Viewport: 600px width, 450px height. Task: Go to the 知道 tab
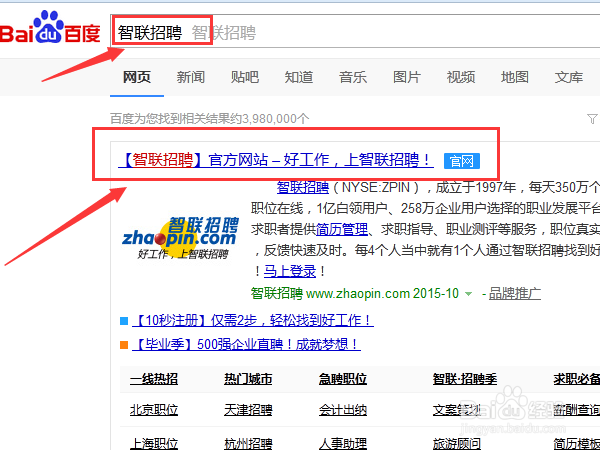point(298,77)
